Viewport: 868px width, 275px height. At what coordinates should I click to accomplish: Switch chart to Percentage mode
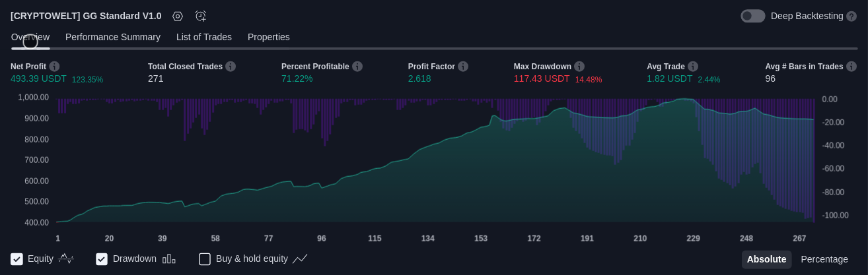824,259
